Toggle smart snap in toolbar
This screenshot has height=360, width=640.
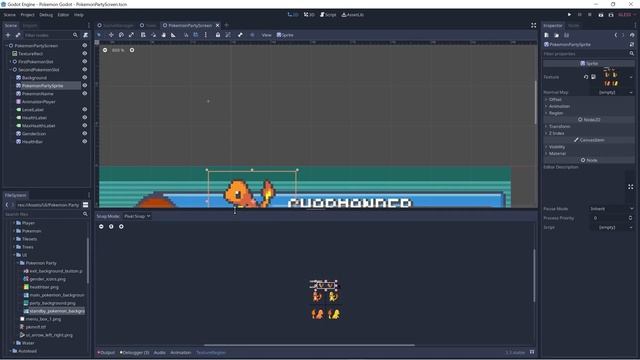[x=186, y=35]
